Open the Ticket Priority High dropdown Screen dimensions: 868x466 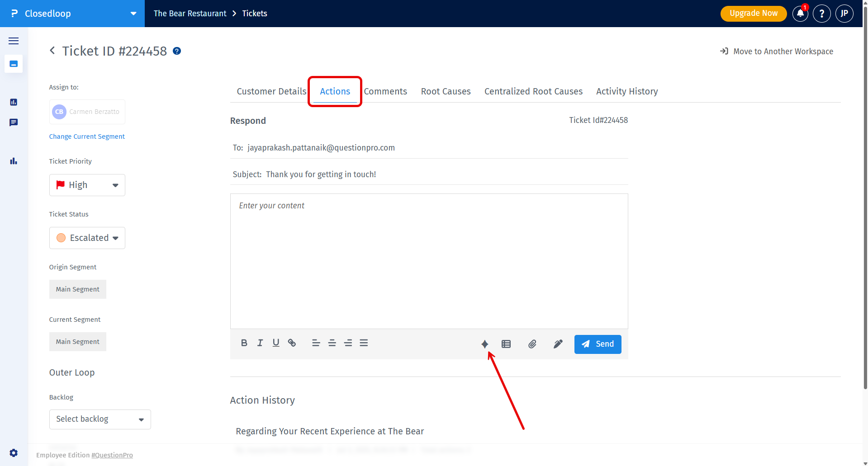(87, 185)
